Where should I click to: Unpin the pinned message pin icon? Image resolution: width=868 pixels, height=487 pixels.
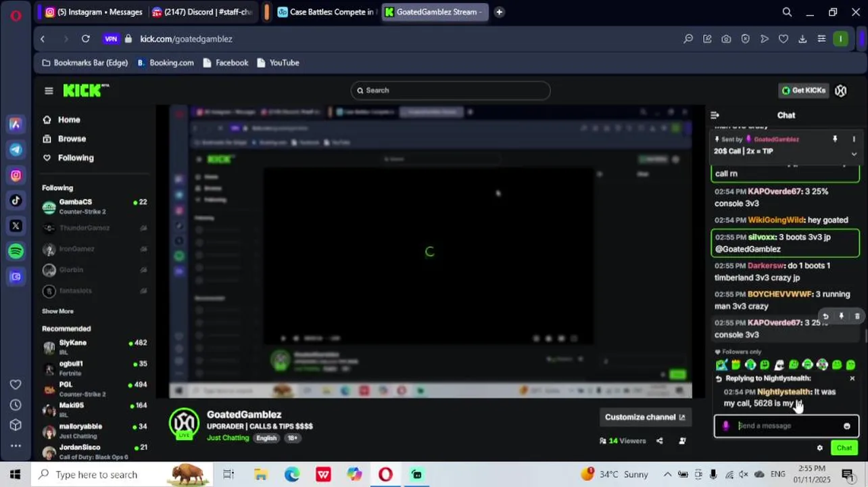(x=835, y=139)
